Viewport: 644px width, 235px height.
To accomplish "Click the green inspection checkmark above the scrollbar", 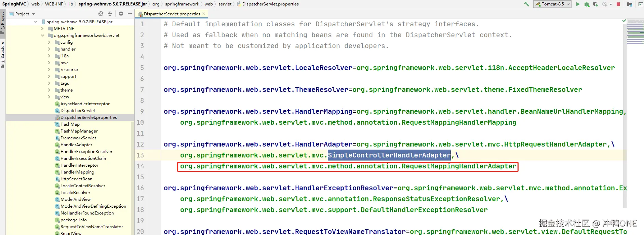I will tap(624, 21).
